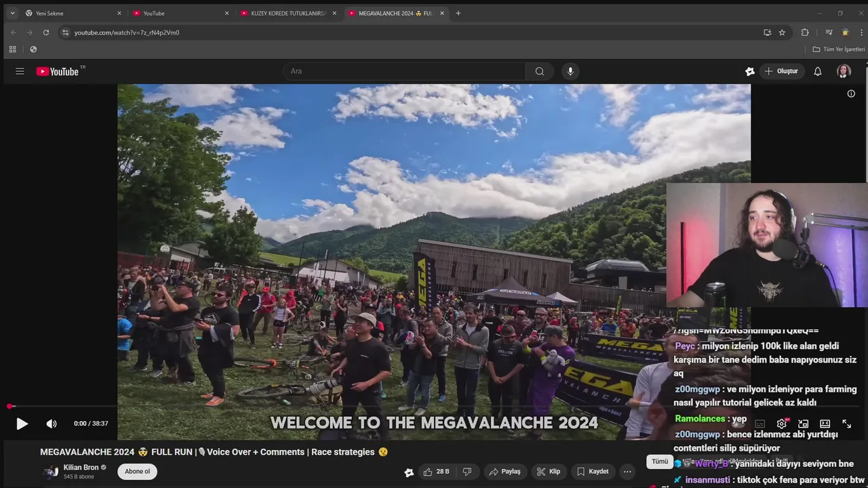Image resolution: width=868 pixels, height=488 pixels.
Task: Click the streamer webcam overlay
Action: [766, 245]
